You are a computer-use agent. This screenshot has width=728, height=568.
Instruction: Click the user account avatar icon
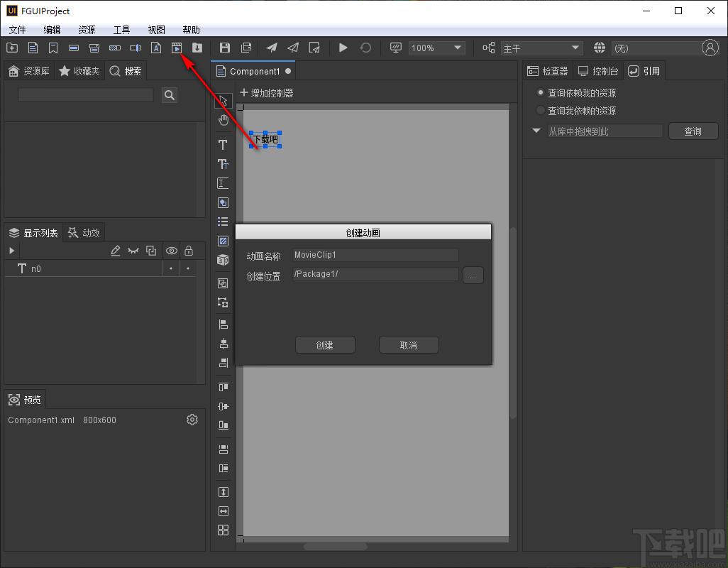click(710, 48)
